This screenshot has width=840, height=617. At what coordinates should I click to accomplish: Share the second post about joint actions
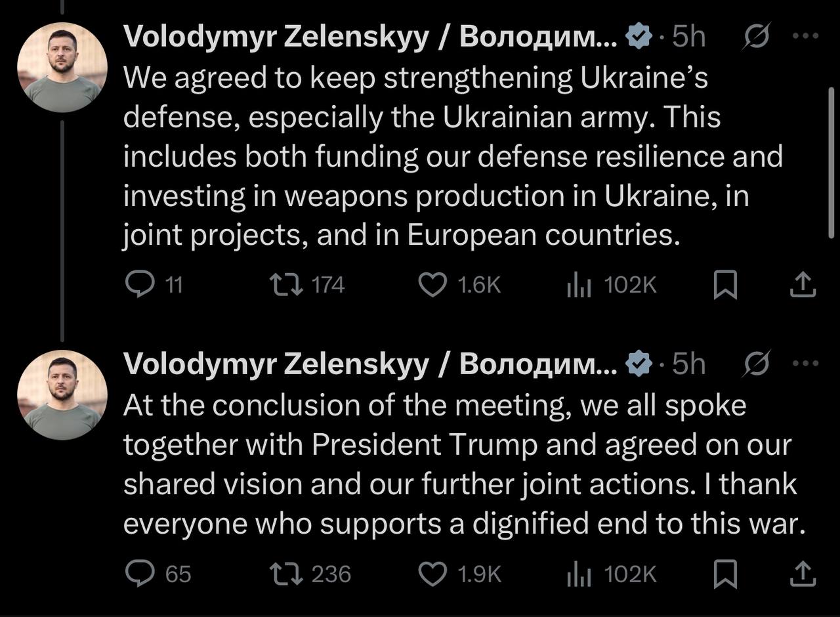tap(802, 574)
